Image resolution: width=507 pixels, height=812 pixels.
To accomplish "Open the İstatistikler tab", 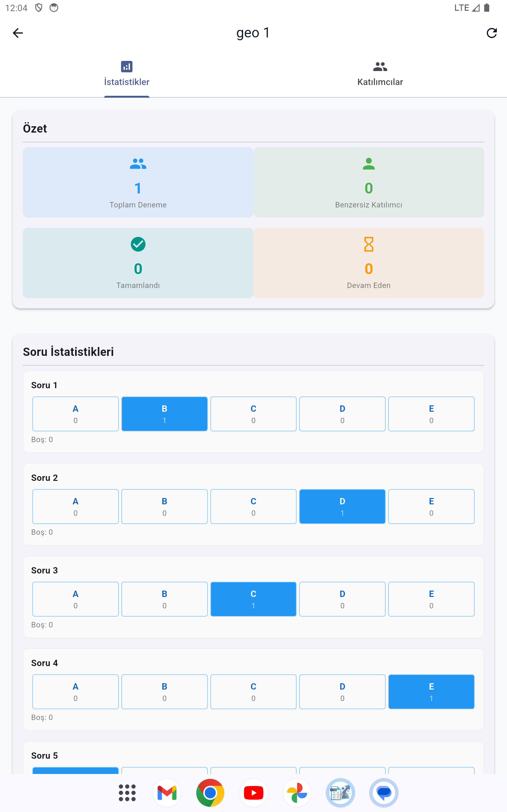I will tap(126, 74).
